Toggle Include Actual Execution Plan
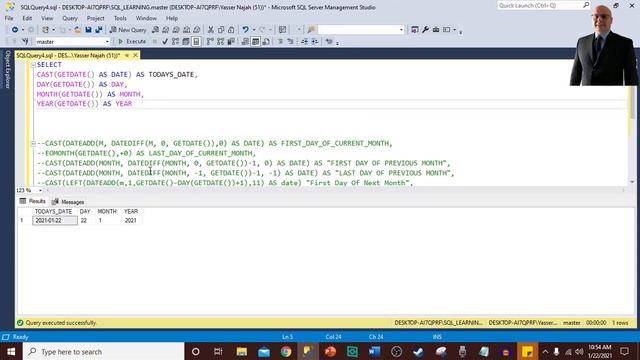The height and width of the screenshot is (360, 640). 210,41
